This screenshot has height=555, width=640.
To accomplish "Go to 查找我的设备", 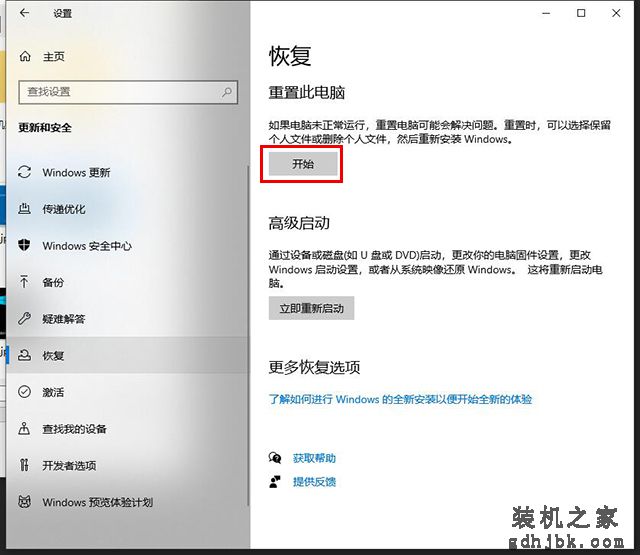I will coord(127,429).
